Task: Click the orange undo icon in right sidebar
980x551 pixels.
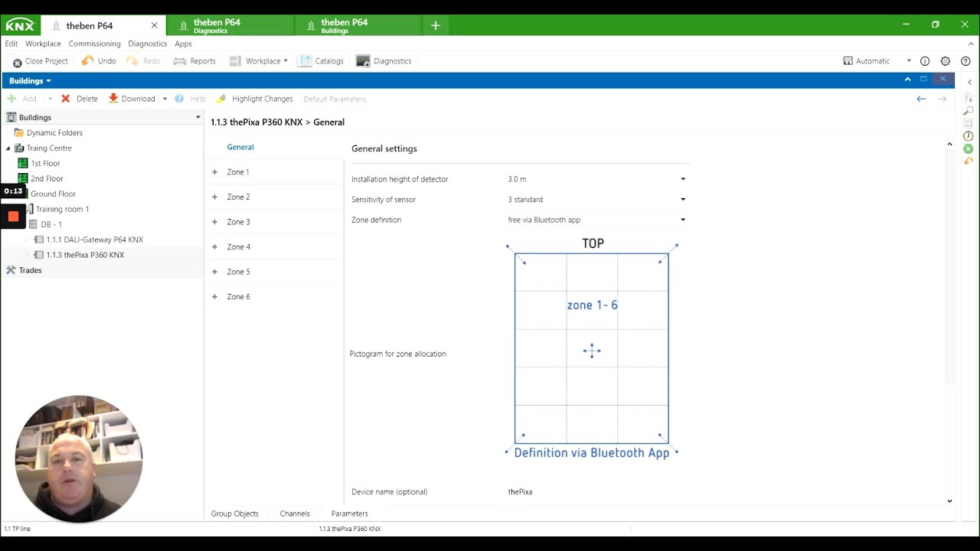Action: pos(969,161)
